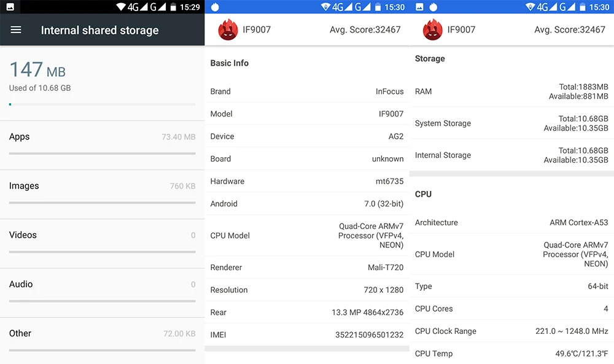
Task: Select the CPU Clock Range row
Action: 511,331
